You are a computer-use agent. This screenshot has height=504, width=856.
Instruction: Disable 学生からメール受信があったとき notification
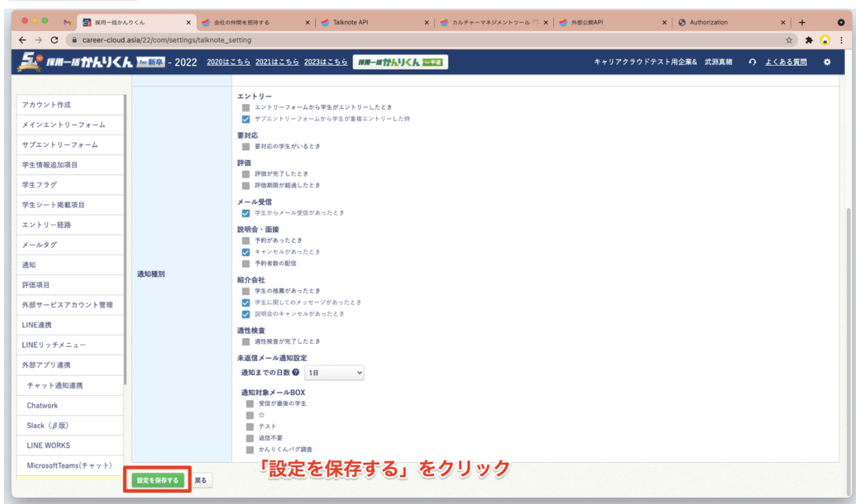pos(246,213)
